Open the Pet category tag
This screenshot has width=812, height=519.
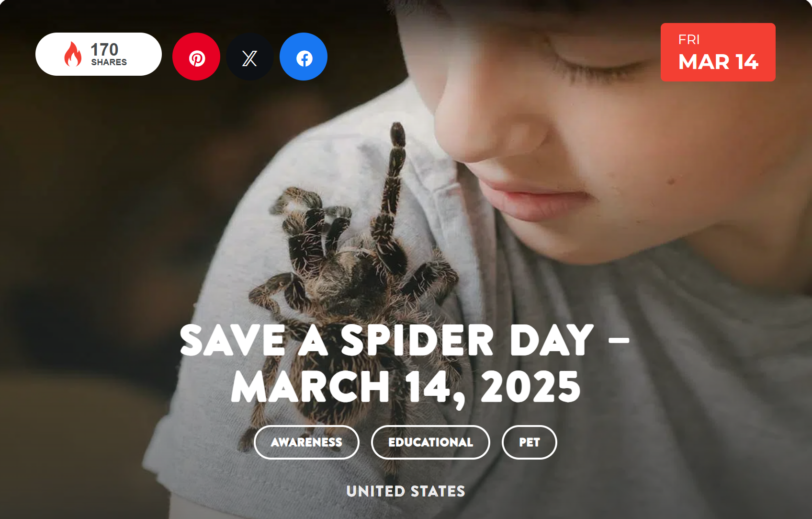click(530, 442)
